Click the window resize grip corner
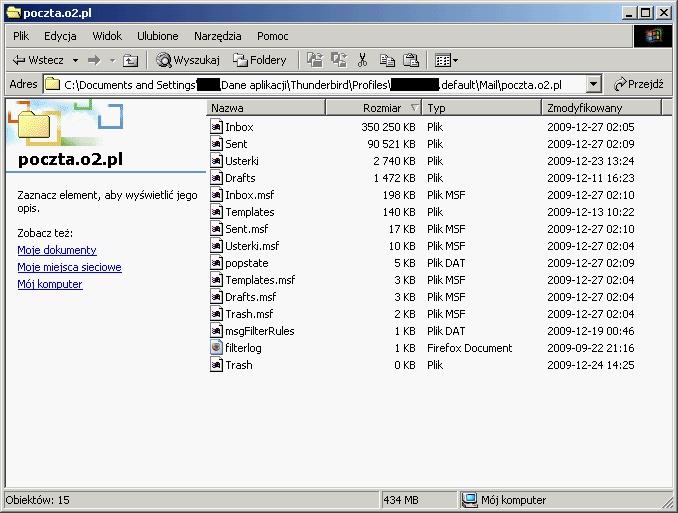 click(x=668, y=503)
